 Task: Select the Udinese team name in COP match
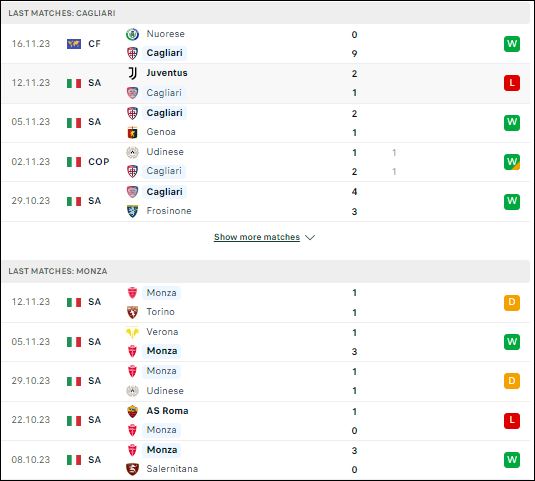[165, 152]
